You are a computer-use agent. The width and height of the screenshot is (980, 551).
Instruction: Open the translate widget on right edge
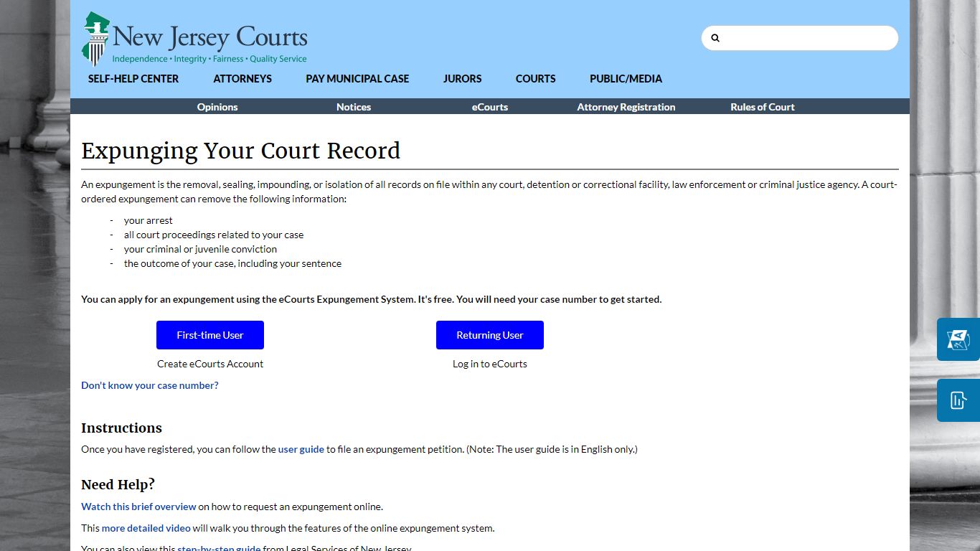click(958, 339)
